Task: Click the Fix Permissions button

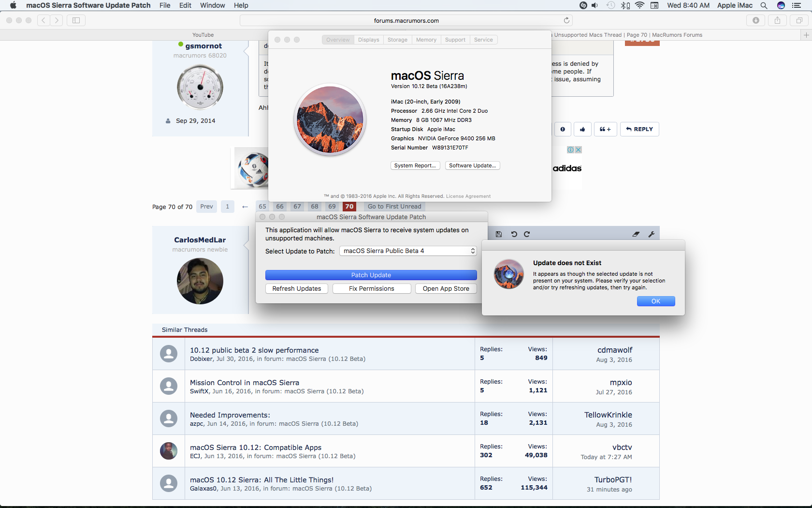Action: coord(372,289)
